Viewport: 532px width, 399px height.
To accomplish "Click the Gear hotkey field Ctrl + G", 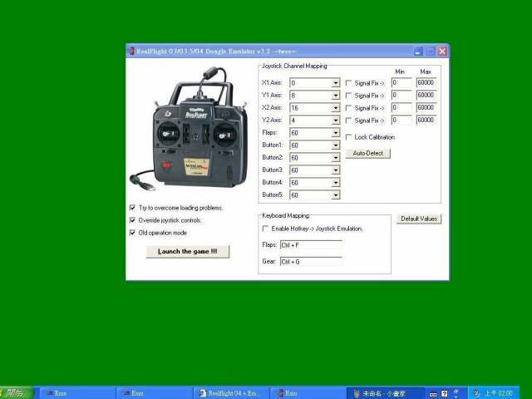I will coord(311,262).
